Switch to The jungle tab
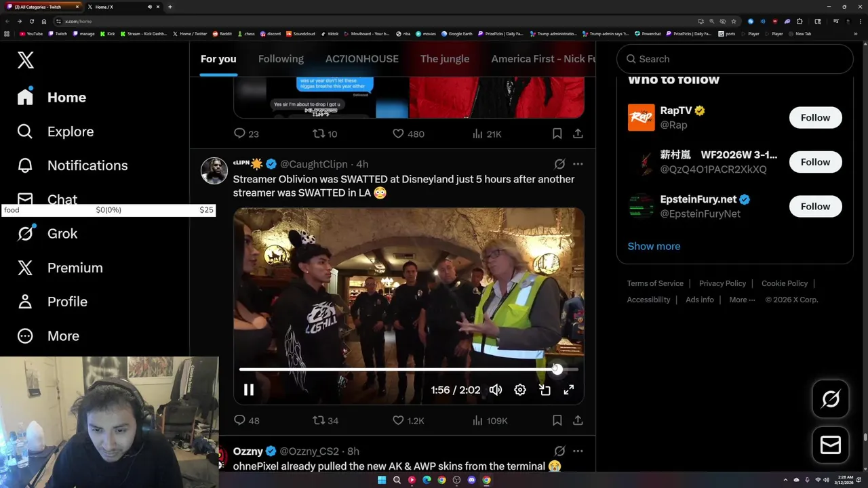 pyautogui.click(x=445, y=59)
